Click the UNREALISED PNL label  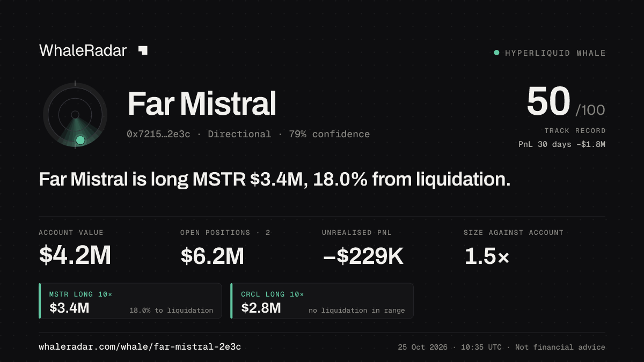click(x=357, y=233)
